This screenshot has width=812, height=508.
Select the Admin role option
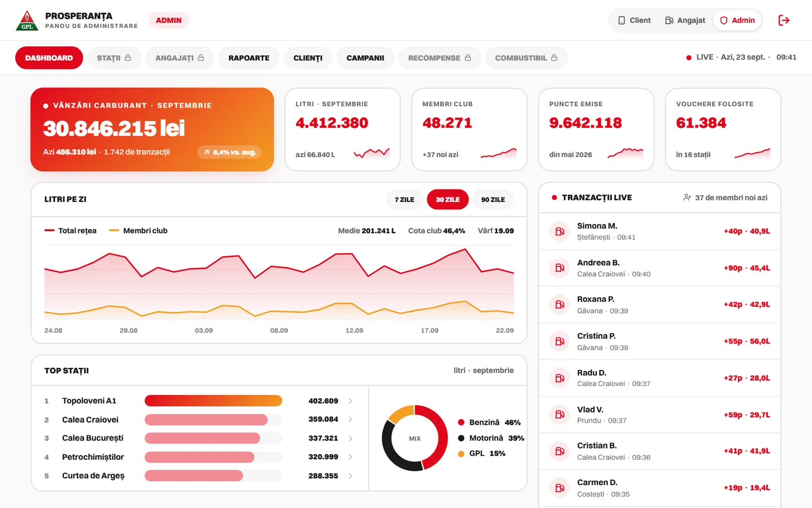(737, 20)
